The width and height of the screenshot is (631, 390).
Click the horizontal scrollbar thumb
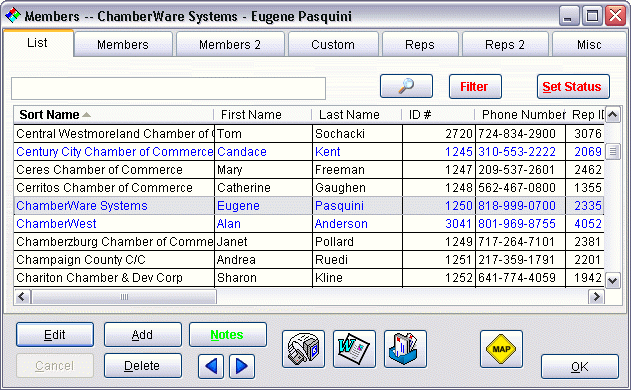click(124, 297)
